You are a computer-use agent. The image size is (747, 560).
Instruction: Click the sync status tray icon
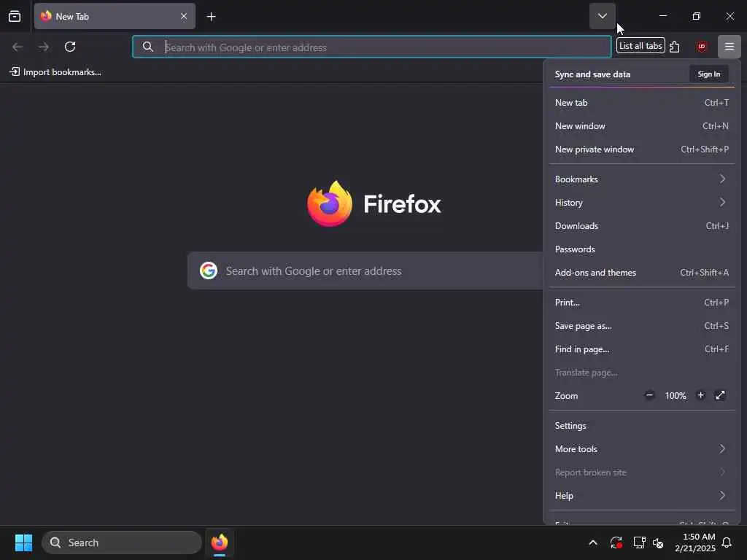pyautogui.click(x=616, y=542)
